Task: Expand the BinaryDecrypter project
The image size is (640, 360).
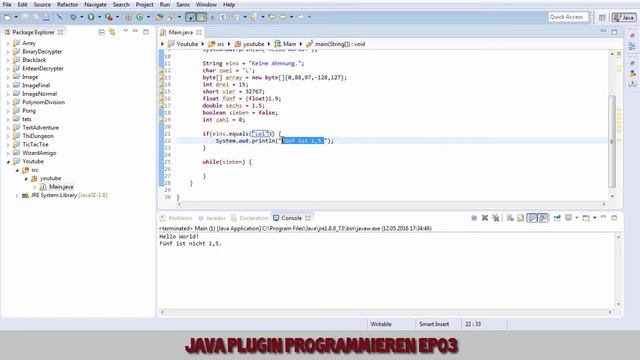Action: pyautogui.click(x=8, y=51)
